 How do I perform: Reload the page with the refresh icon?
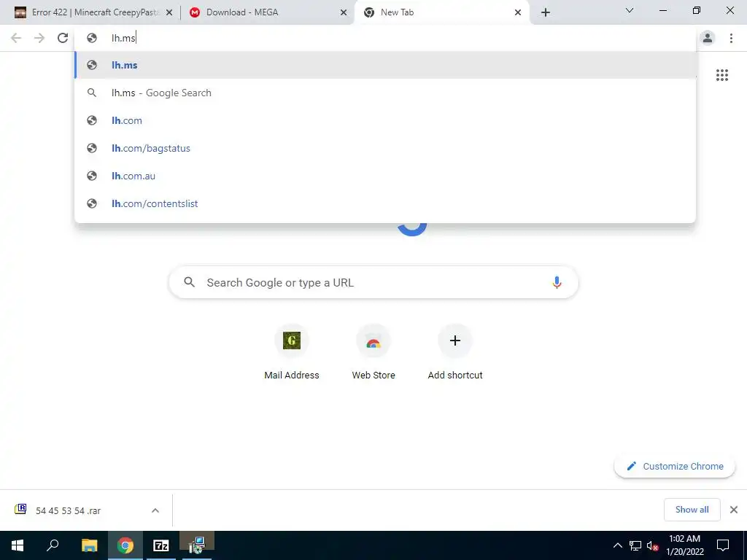[x=63, y=38]
